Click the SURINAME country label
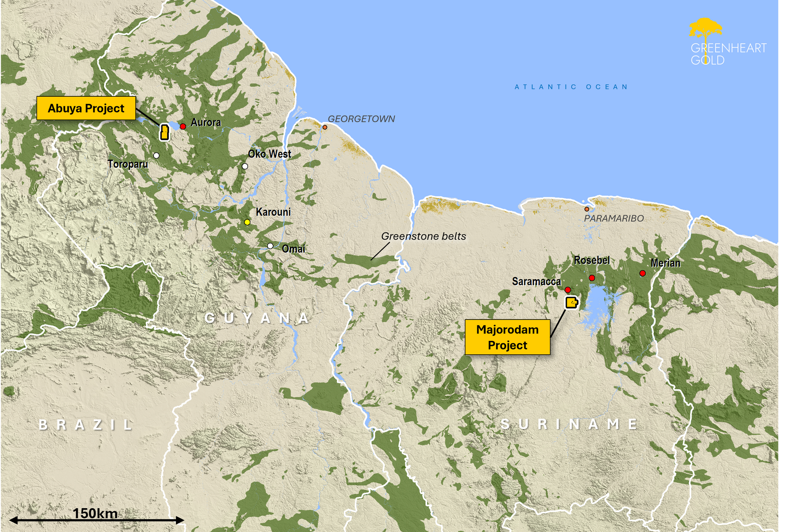Screen dimensions: 788x532 pos(570,424)
